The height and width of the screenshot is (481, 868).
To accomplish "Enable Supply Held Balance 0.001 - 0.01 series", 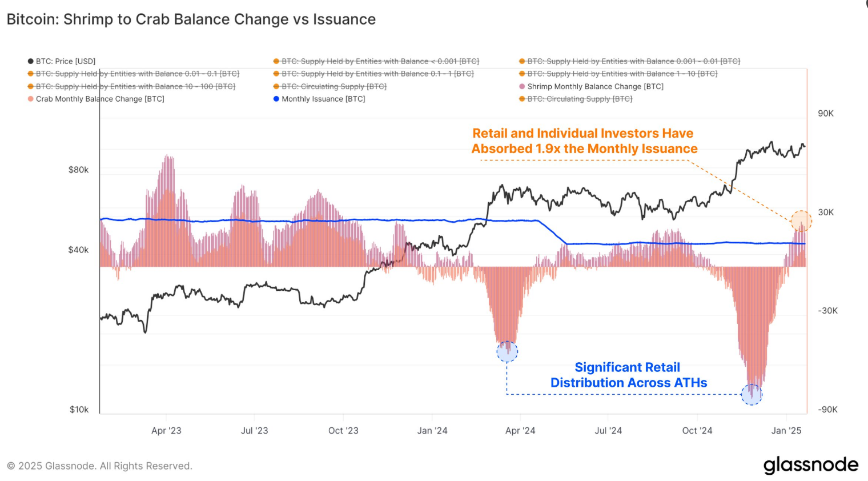I will pyautogui.click(x=629, y=61).
